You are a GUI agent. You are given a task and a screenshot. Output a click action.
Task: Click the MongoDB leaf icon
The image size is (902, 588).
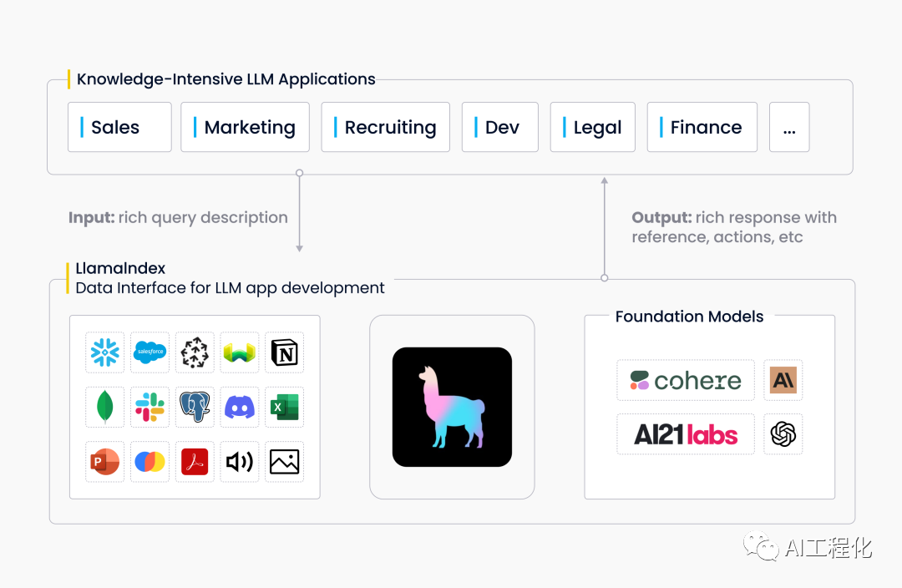click(104, 407)
